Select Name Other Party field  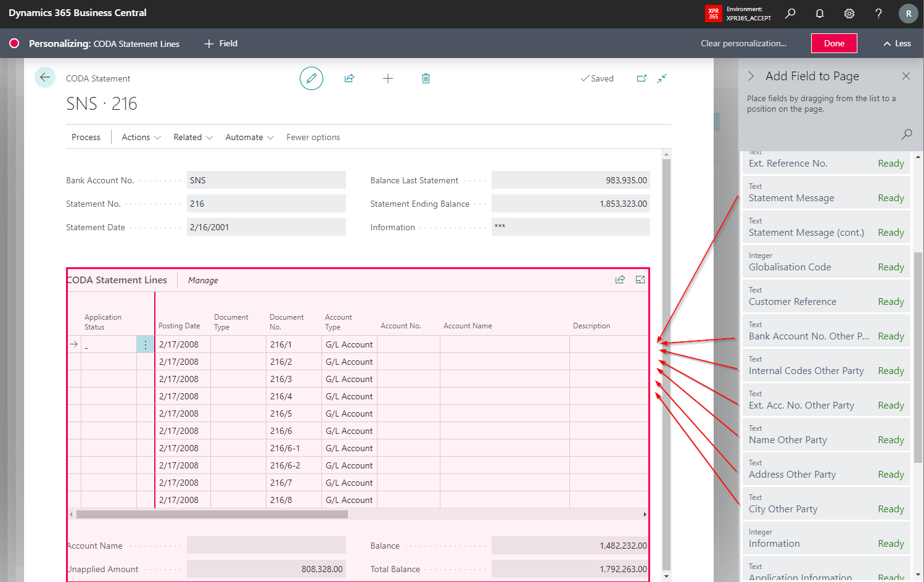[x=827, y=434]
